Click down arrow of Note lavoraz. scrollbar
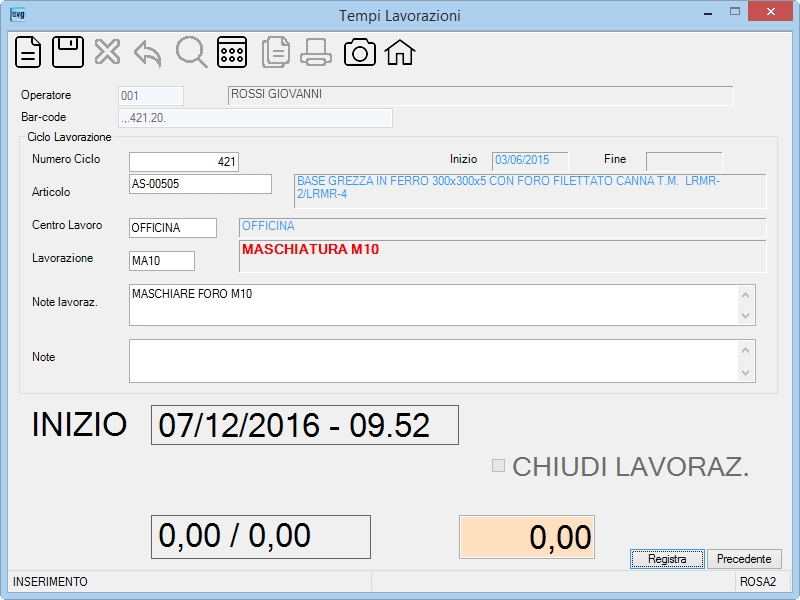 point(745,316)
